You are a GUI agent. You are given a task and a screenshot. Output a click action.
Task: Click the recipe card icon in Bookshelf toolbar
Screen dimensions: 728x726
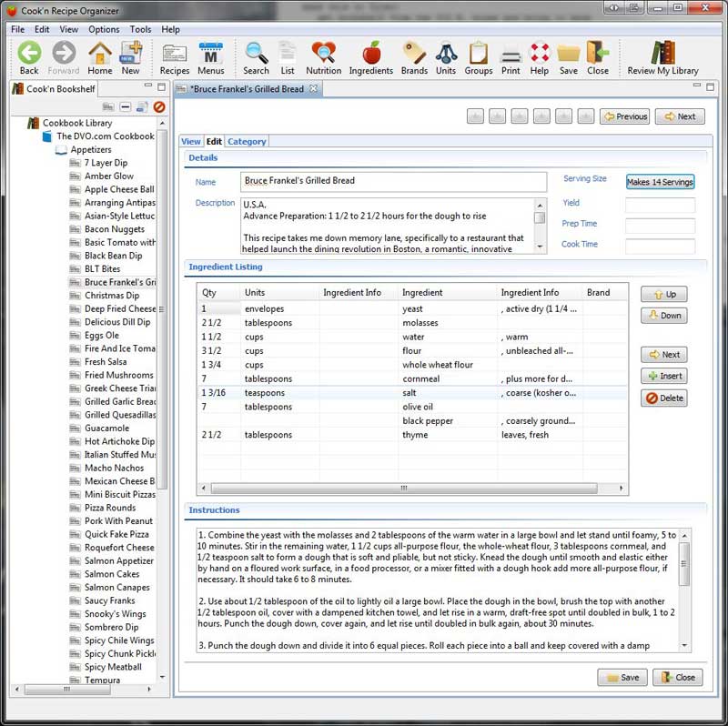pos(108,107)
